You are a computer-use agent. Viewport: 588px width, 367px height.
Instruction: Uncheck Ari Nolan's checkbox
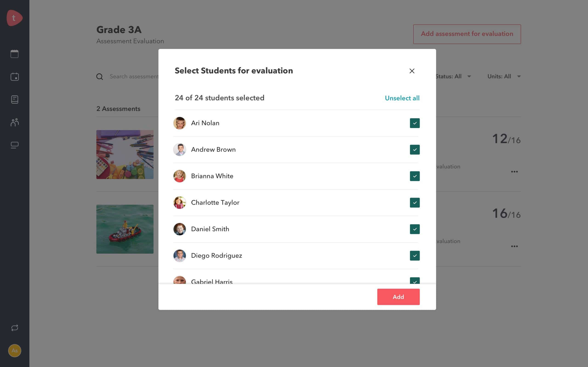point(415,123)
